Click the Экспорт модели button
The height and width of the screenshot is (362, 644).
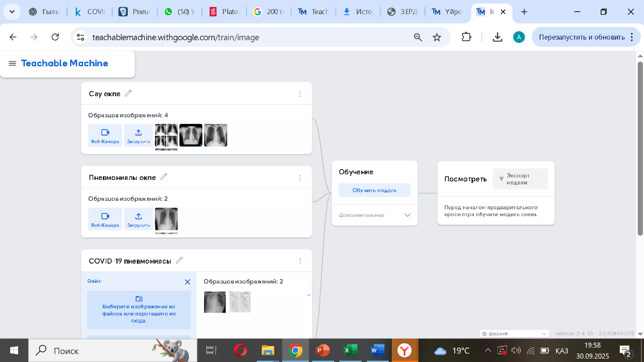click(520, 179)
